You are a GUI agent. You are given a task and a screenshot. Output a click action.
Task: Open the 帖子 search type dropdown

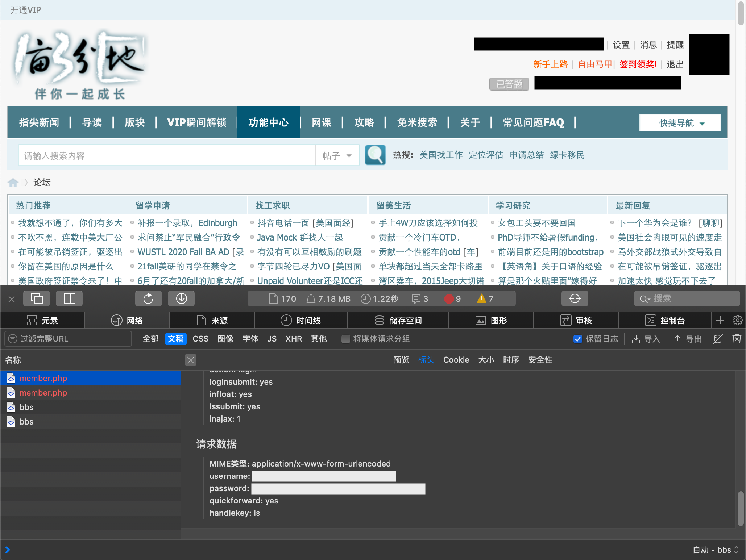[337, 156]
